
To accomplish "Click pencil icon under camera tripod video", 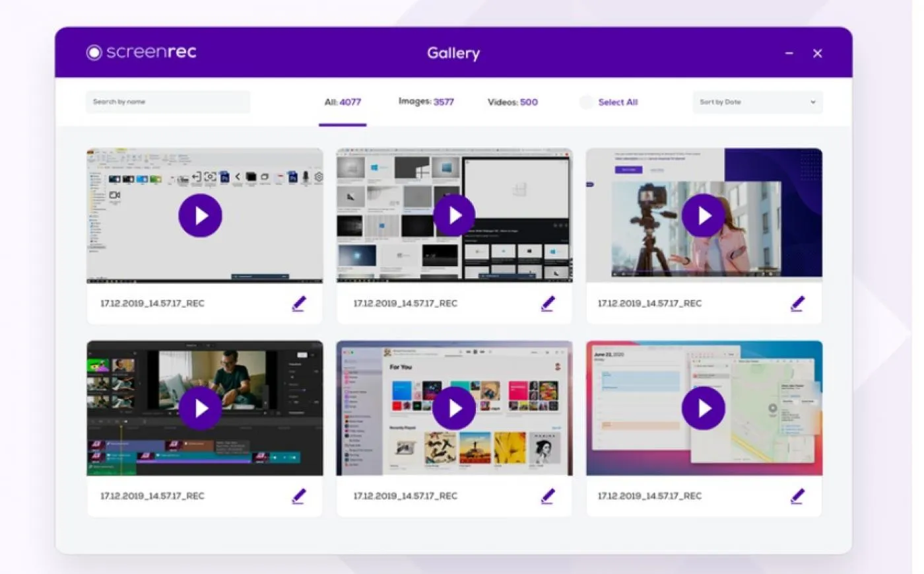I will point(797,304).
